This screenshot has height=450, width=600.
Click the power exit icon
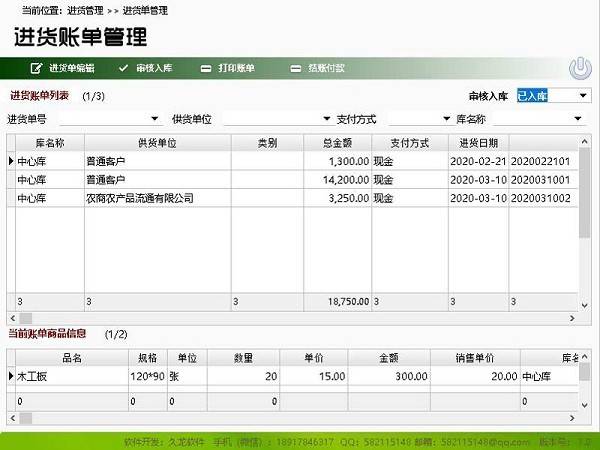click(x=580, y=68)
